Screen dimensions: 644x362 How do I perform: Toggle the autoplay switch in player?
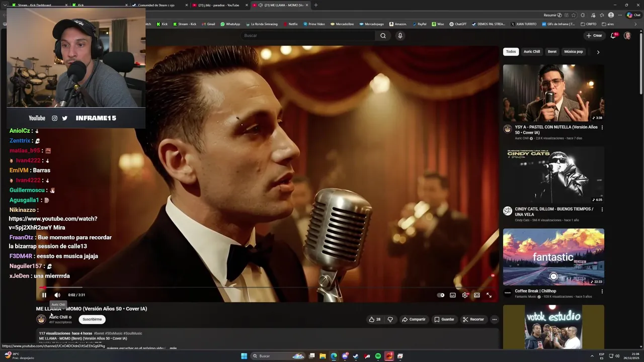[x=441, y=295]
